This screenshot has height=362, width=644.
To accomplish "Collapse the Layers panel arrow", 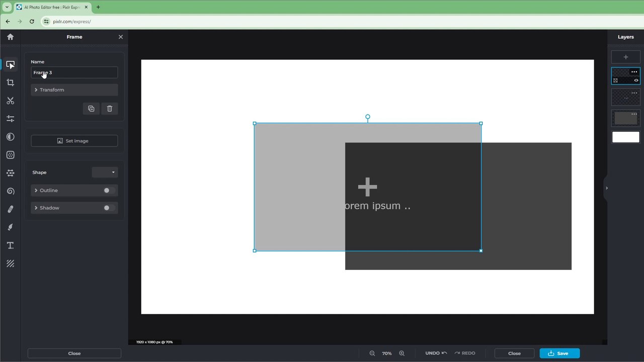I will tap(606, 188).
